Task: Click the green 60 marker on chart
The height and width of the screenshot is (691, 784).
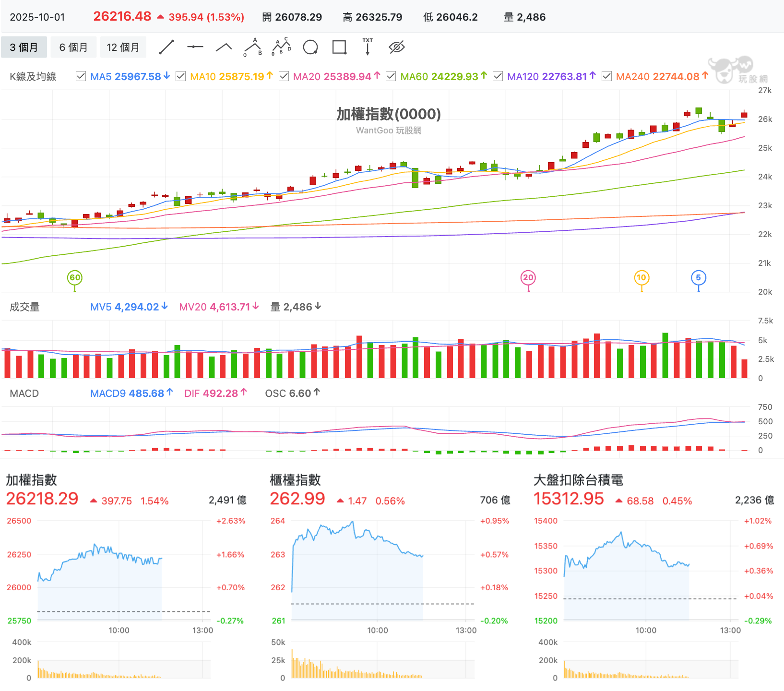Action: (75, 277)
